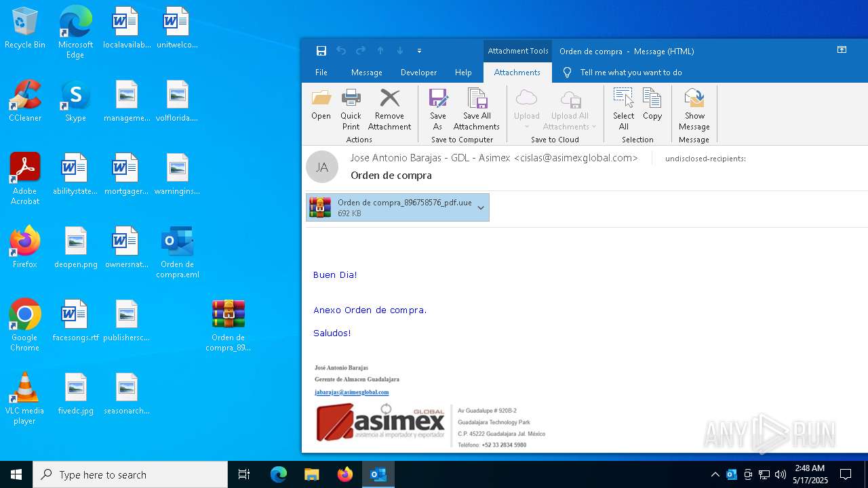Select mortgager Word document on desktop
The image size is (868, 488).
click(x=126, y=174)
